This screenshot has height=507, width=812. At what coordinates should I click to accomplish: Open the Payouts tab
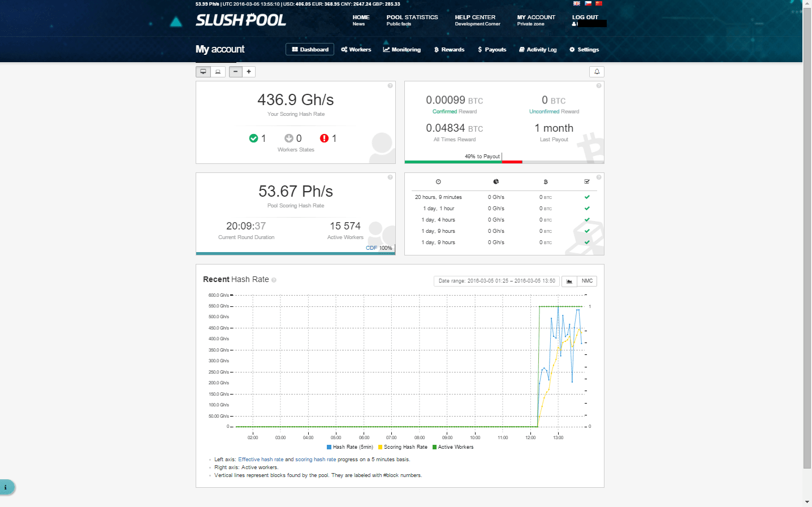(492, 50)
